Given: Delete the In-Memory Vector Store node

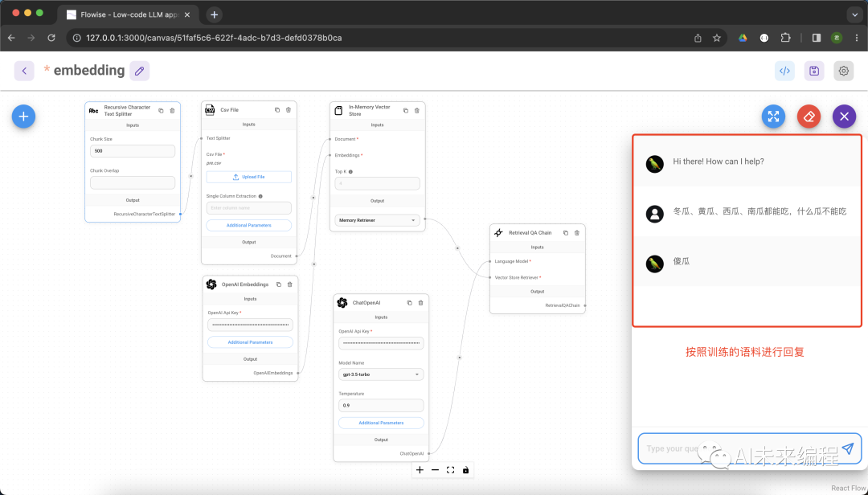Looking at the screenshot, I should click(x=417, y=111).
